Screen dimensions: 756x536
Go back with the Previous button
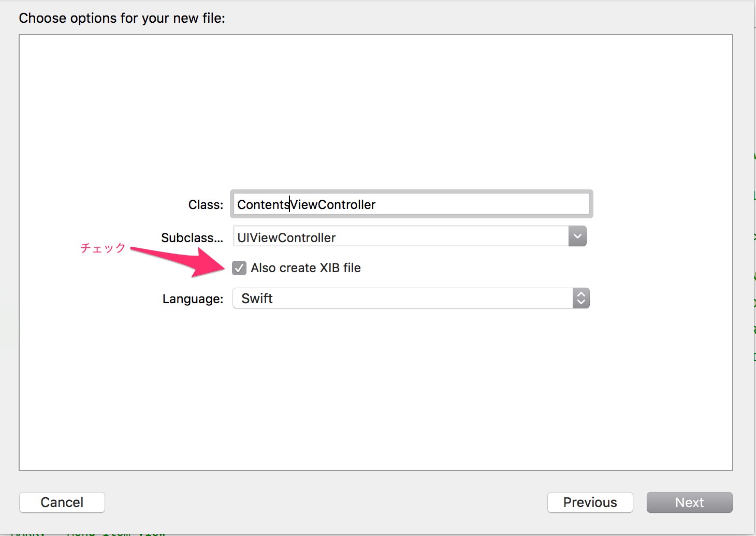(590, 502)
